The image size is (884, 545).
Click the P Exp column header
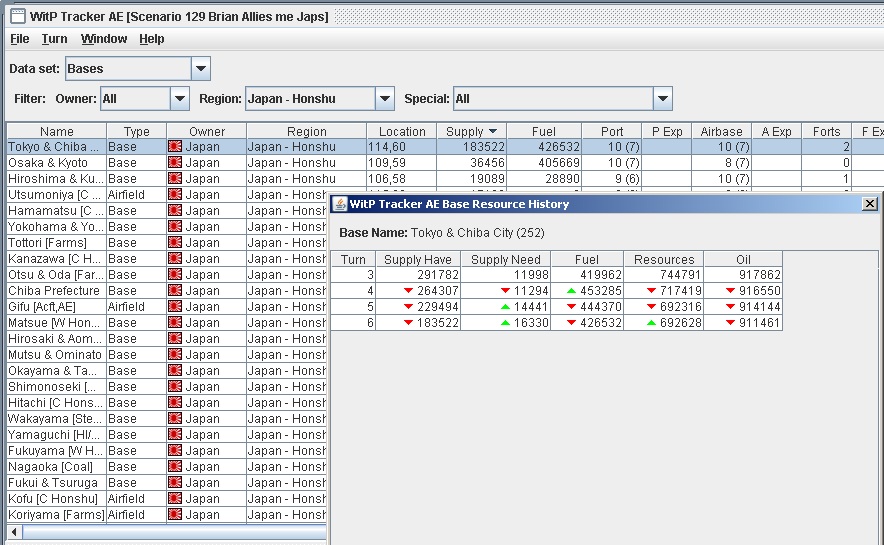click(x=667, y=131)
